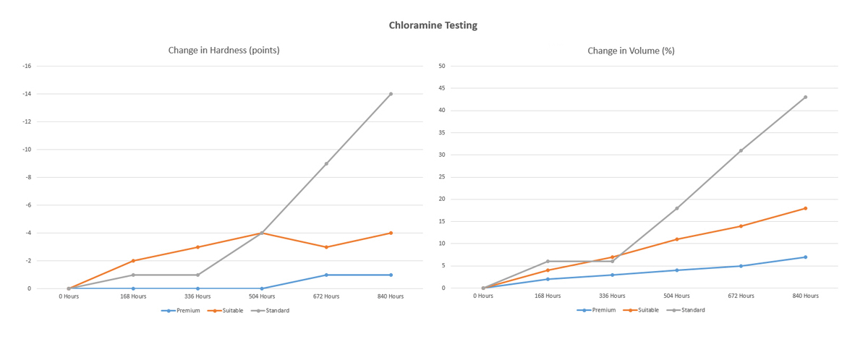Click Premium legend entry in hardness chart
Screen dimensions: 868x339
[x=184, y=311]
